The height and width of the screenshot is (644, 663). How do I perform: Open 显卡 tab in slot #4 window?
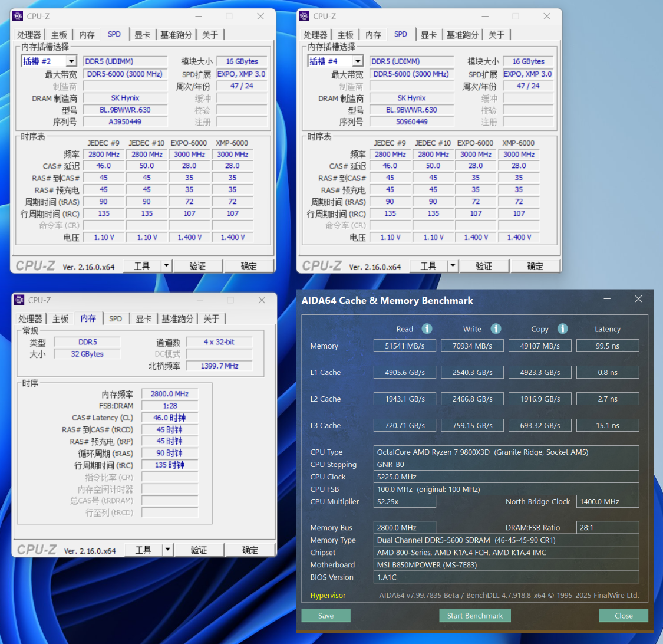[x=428, y=35]
